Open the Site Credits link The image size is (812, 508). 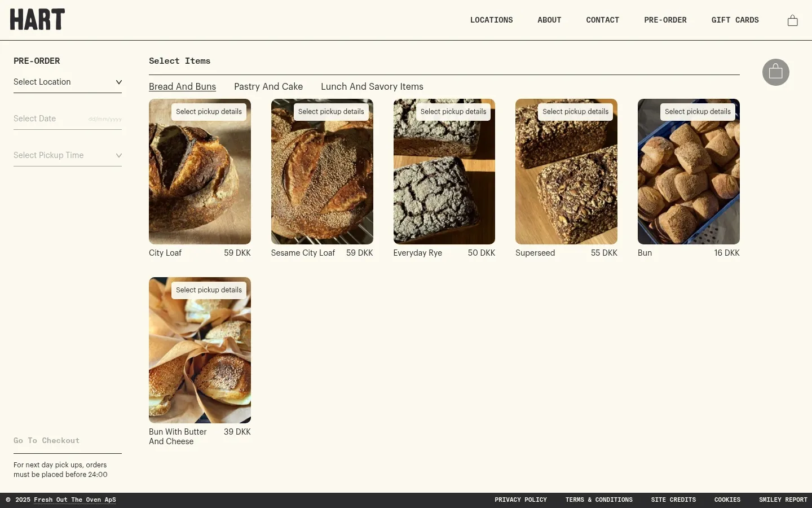(x=673, y=500)
